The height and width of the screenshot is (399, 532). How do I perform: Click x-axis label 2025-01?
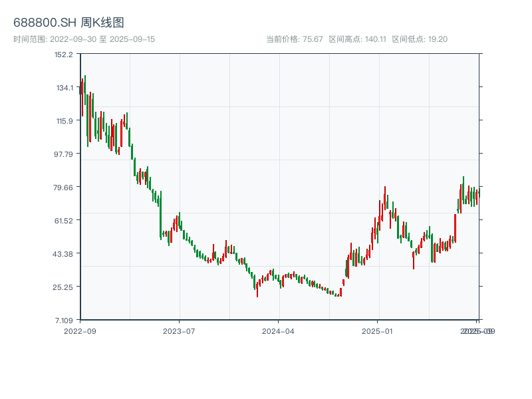pos(377,331)
